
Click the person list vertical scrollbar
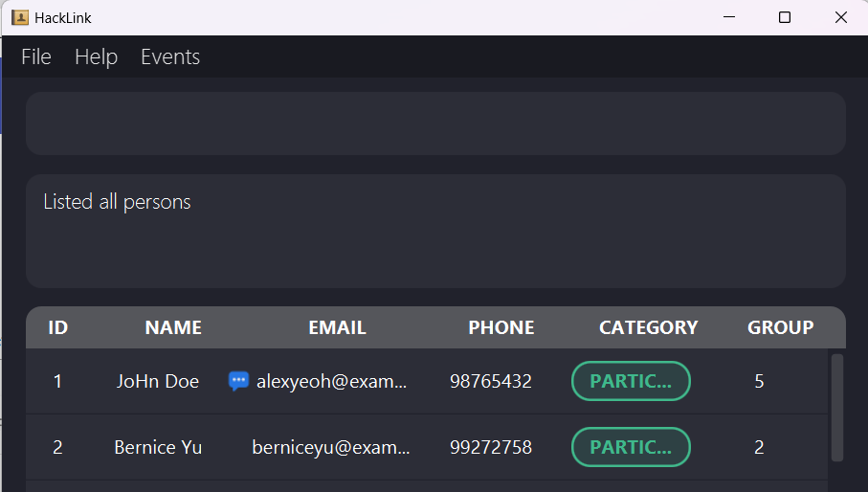point(837,408)
